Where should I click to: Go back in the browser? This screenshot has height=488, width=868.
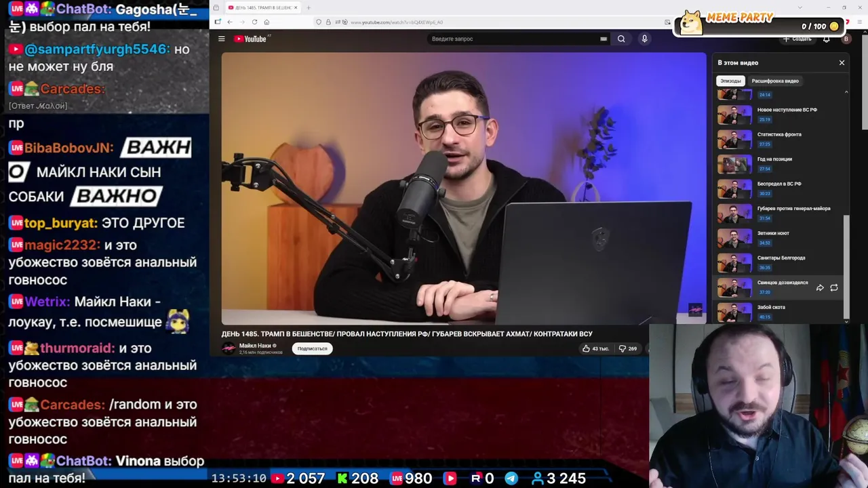[x=229, y=22]
